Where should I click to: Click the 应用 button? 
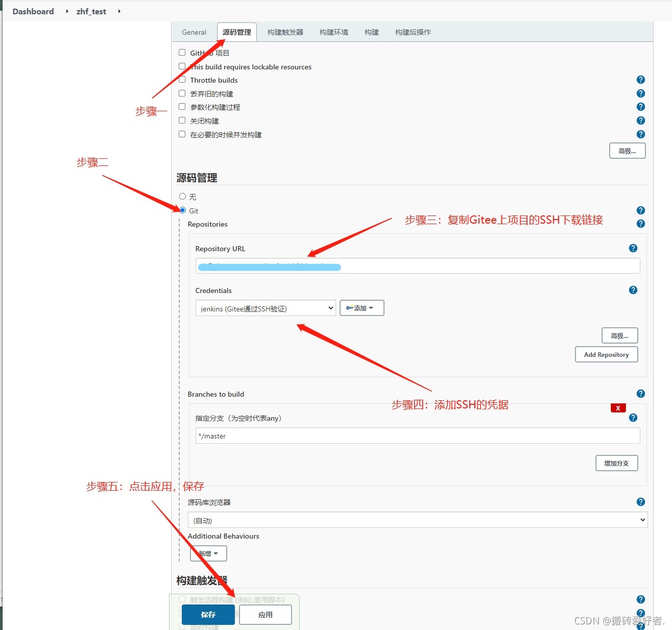(266, 615)
